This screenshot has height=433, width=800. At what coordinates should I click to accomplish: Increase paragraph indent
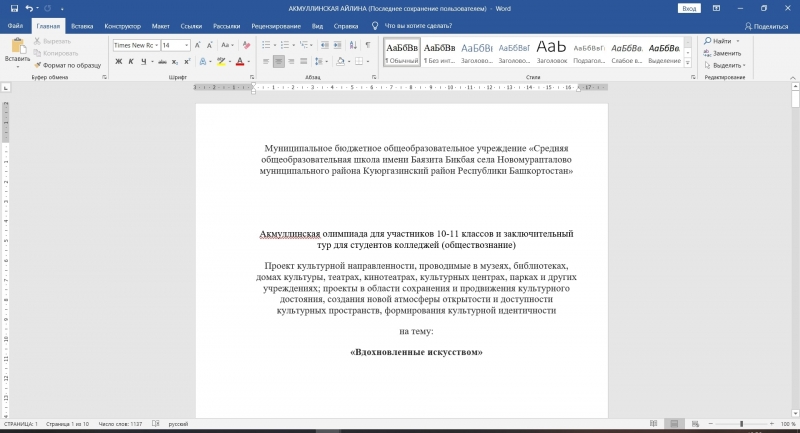point(337,45)
